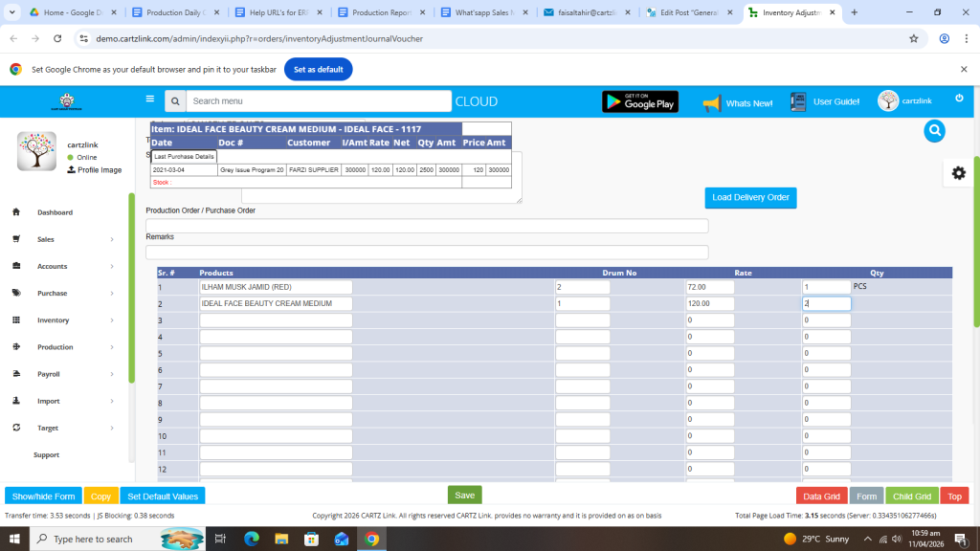The height and width of the screenshot is (551, 980).
Task: Click the Load Delivery Order button
Action: coord(750,197)
